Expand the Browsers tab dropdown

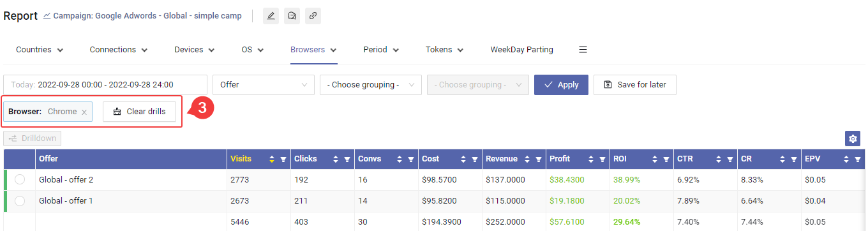(333, 50)
